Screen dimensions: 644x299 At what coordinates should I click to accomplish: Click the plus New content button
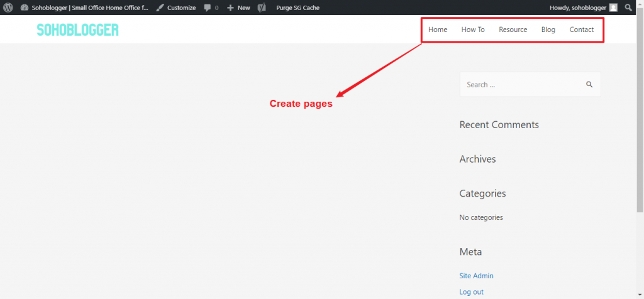pyautogui.click(x=238, y=8)
